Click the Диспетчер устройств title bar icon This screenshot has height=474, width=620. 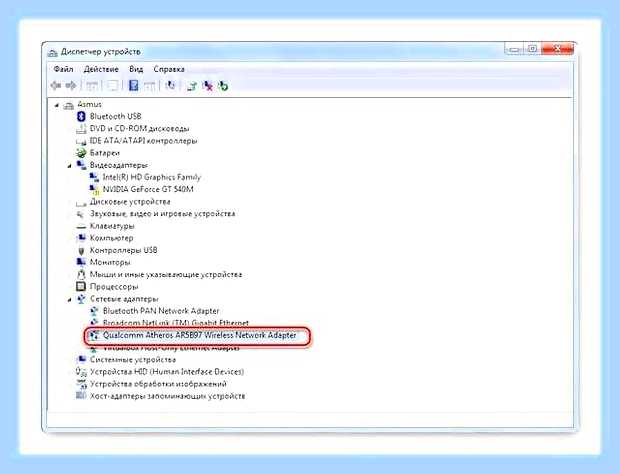53,52
